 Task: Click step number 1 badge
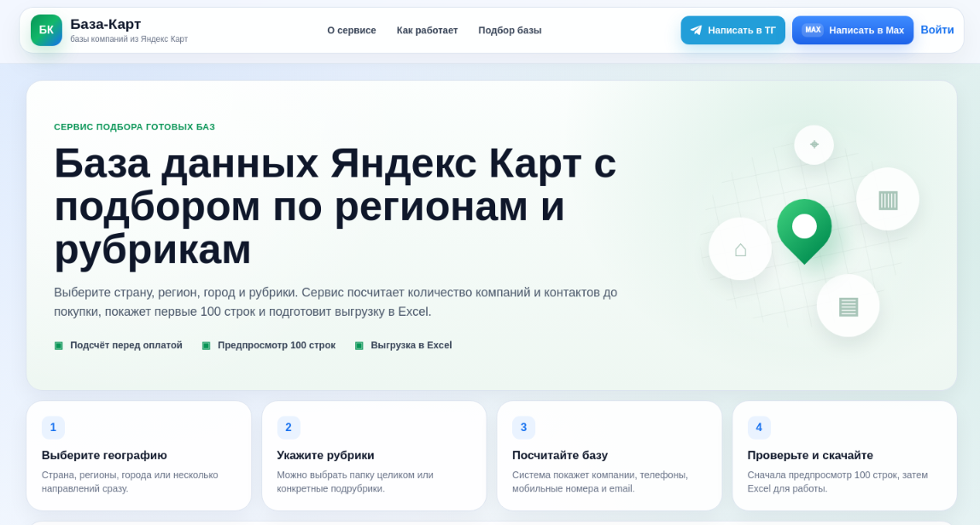tap(53, 428)
